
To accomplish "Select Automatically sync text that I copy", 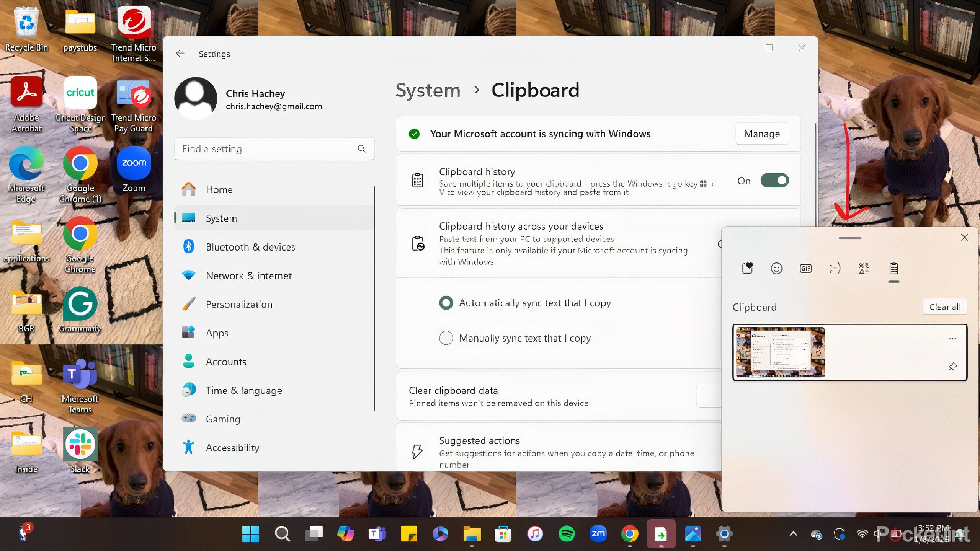I will point(446,303).
